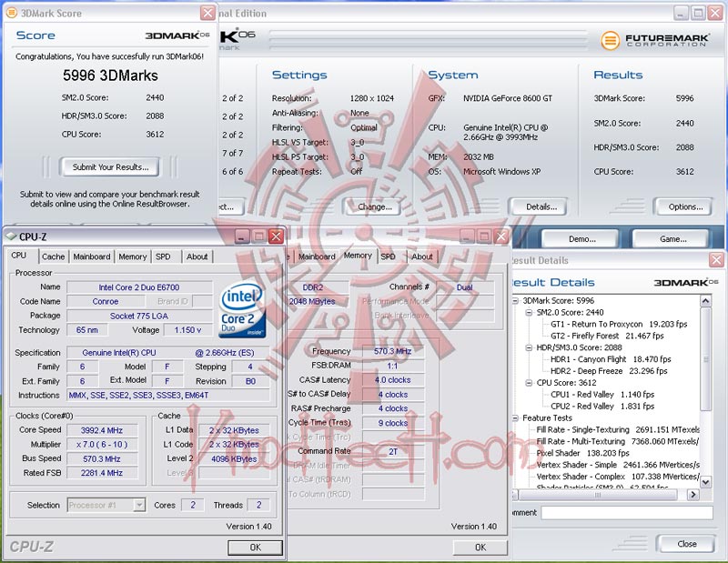Screen dimensions: 728x563
Task: Click OK in the rear CPU-Z memory window
Action: 480,548
